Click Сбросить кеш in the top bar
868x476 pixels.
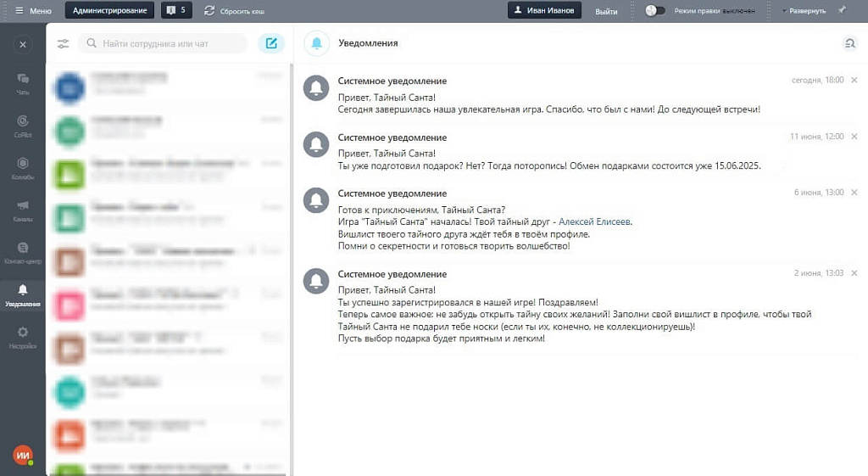tap(235, 11)
